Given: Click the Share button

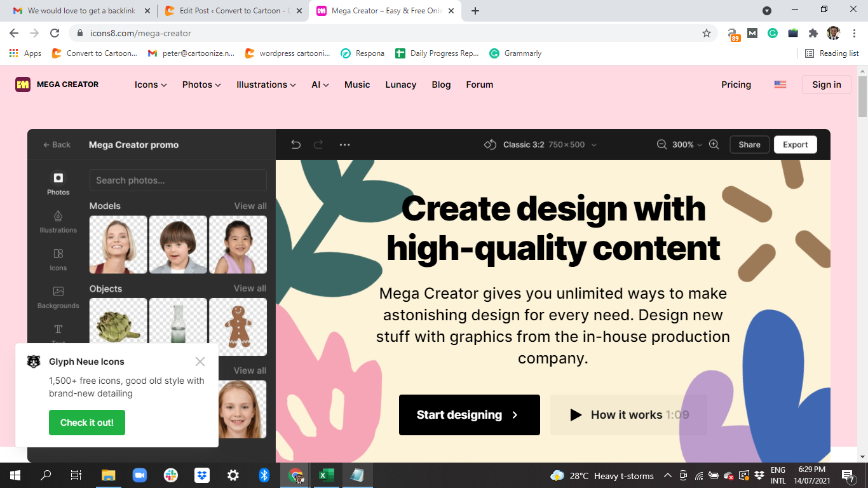Looking at the screenshot, I should click(x=749, y=145).
